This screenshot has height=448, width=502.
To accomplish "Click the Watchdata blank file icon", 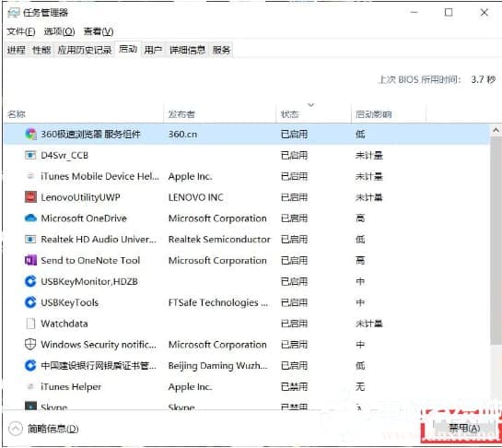I will (30, 324).
